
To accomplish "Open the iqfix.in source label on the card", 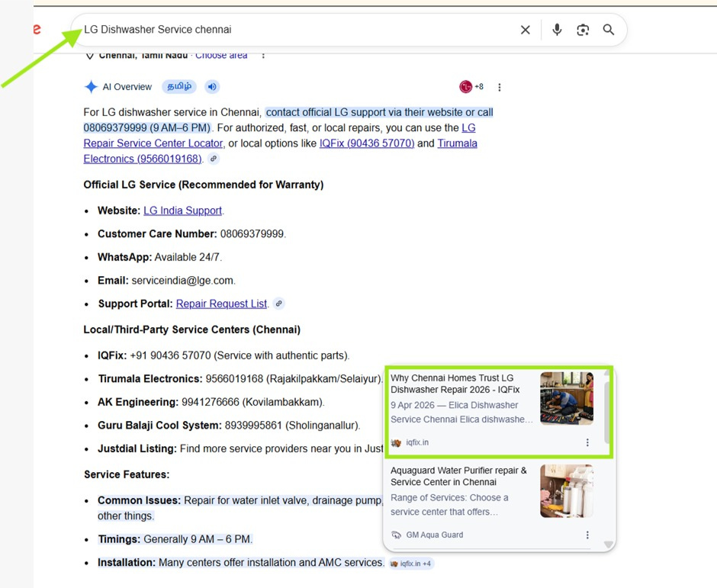I will click(x=410, y=442).
